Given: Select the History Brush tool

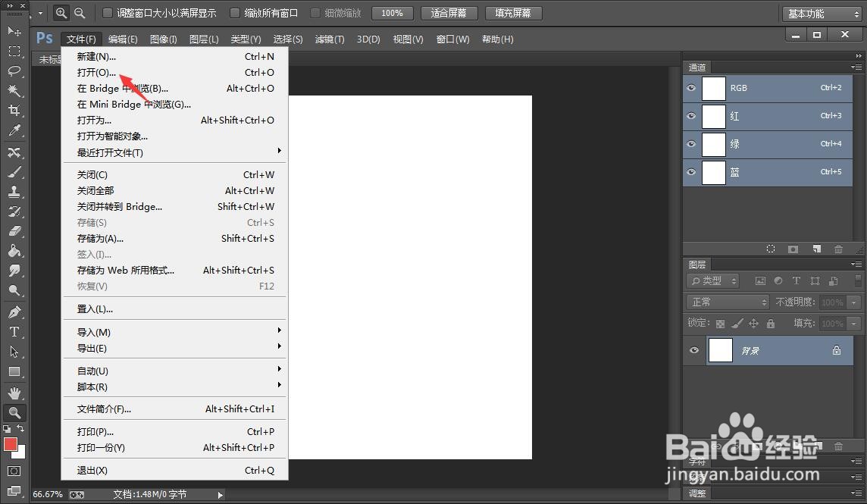Looking at the screenshot, I should click(14, 211).
